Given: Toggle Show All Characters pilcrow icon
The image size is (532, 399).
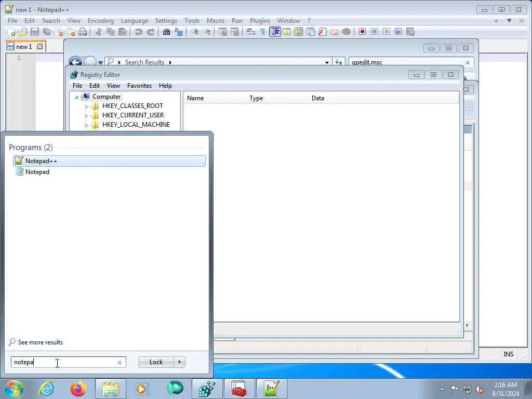Looking at the screenshot, I should pyautogui.click(x=262, y=32).
